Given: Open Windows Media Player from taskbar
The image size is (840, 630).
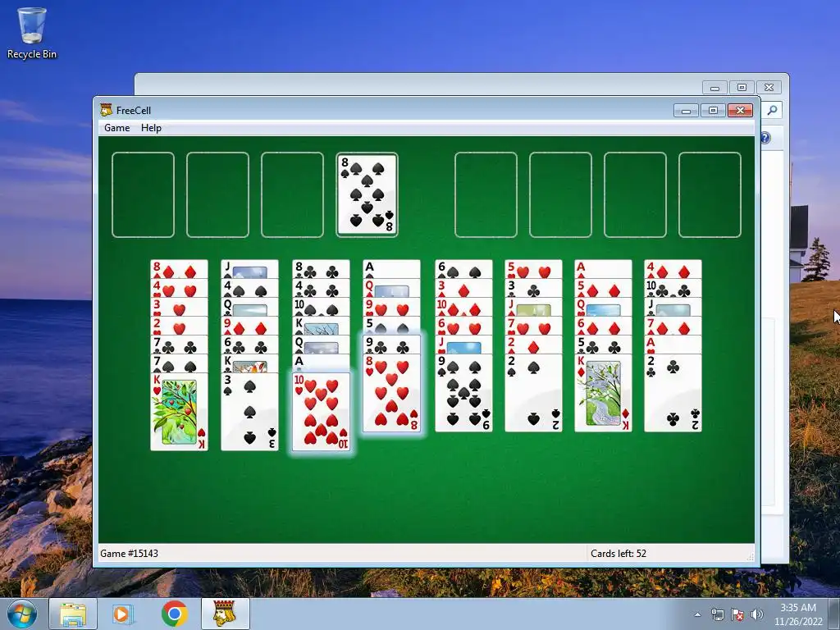Looking at the screenshot, I should [123, 614].
